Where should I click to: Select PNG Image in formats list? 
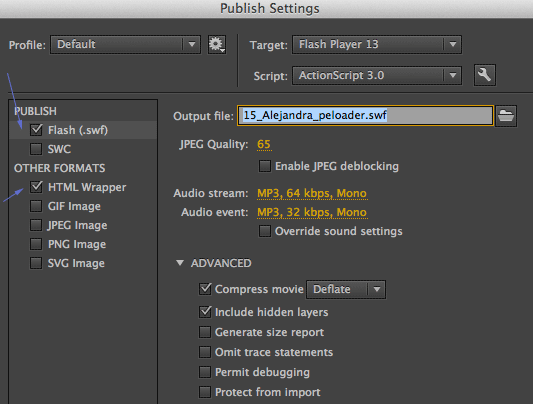pos(77,244)
